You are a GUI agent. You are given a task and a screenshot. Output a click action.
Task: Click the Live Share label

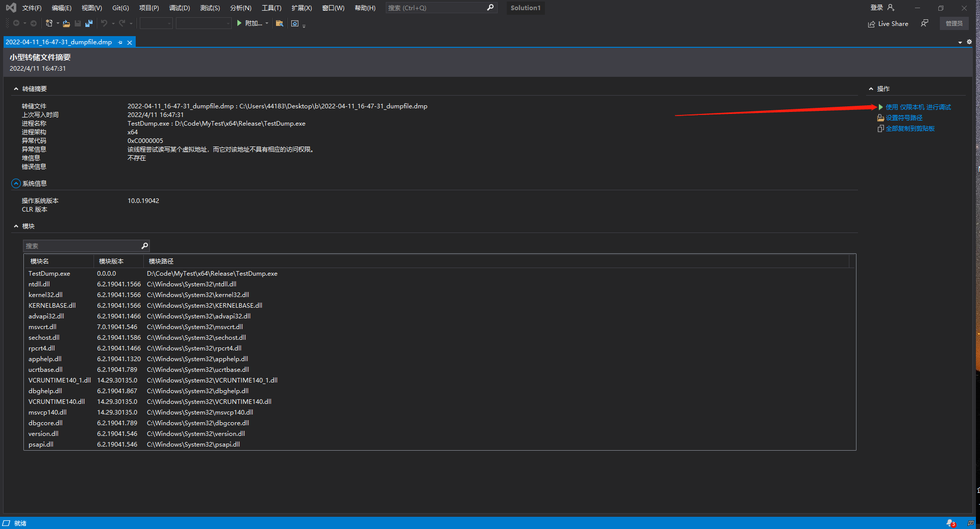[893, 24]
